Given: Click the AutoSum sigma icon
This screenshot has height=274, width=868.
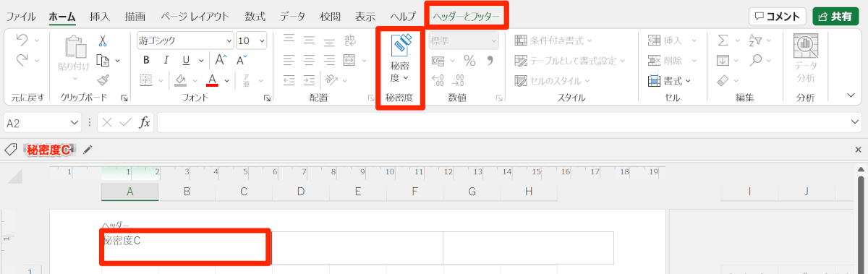Looking at the screenshot, I should (723, 40).
